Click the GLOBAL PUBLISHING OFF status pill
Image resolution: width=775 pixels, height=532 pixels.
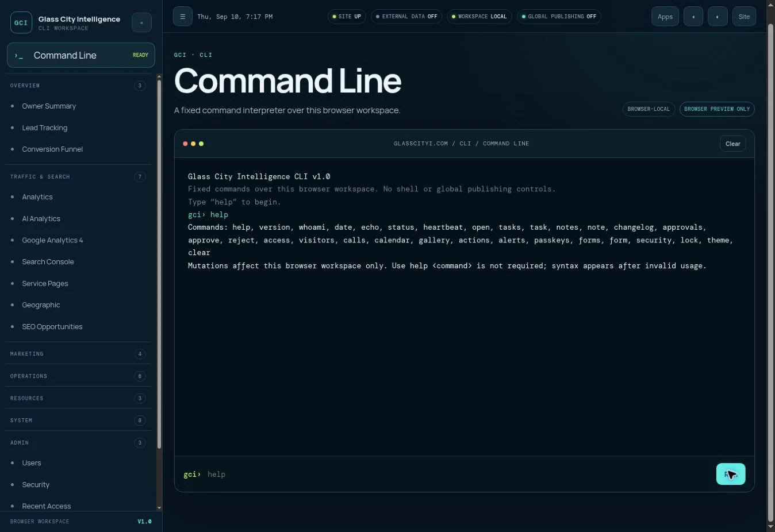pos(559,17)
